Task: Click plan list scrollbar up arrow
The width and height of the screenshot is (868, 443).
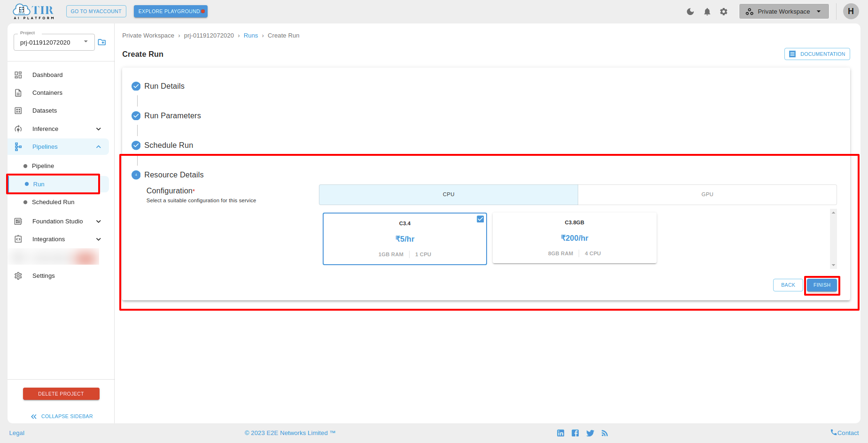Action: click(833, 213)
